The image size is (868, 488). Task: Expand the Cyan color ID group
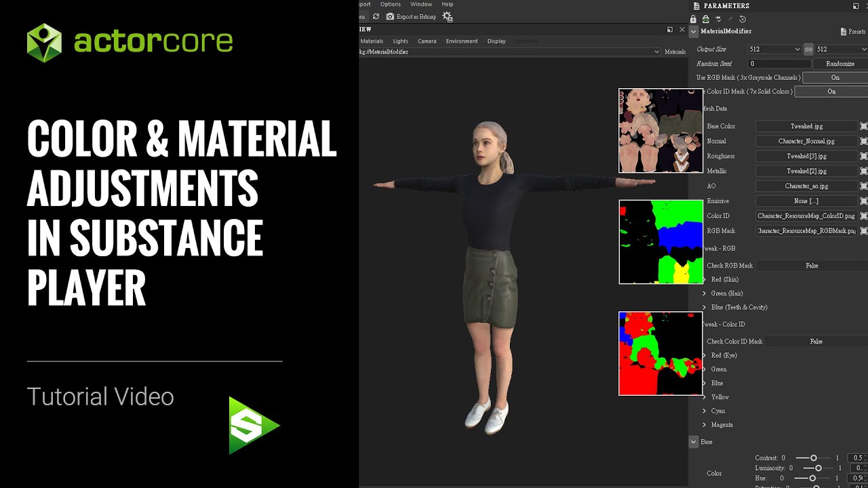coord(704,411)
